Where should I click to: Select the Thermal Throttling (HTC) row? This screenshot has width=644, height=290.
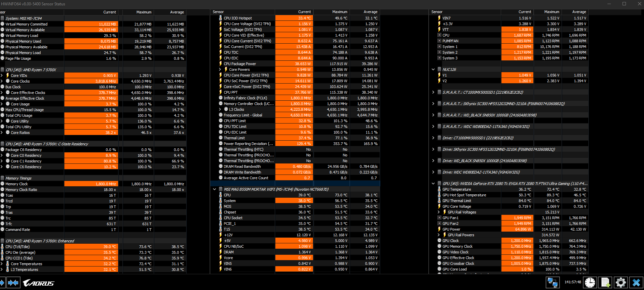(x=295, y=149)
